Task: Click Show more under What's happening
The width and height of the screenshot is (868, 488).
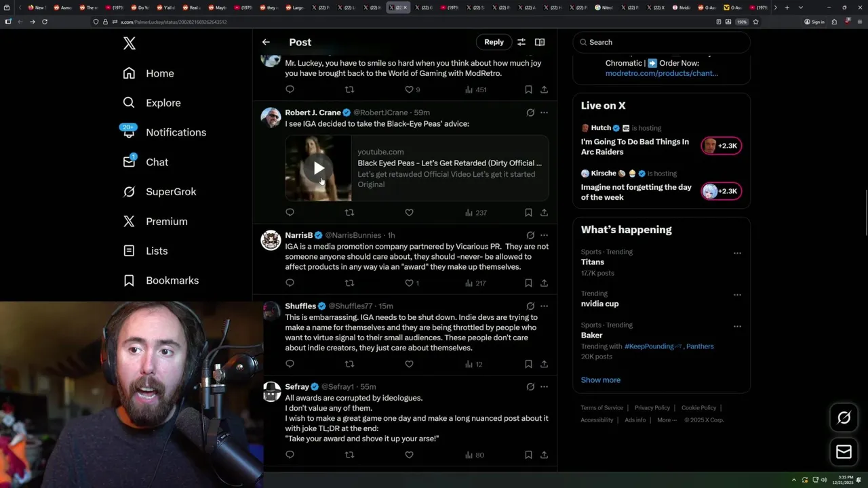Action: (x=601, y=380)
